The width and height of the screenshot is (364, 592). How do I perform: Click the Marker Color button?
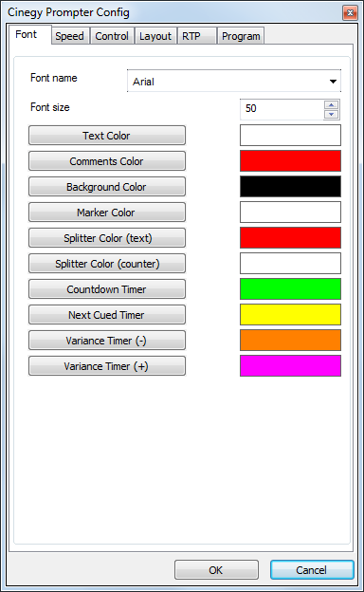pyautogui.click(x=107, y=213)
